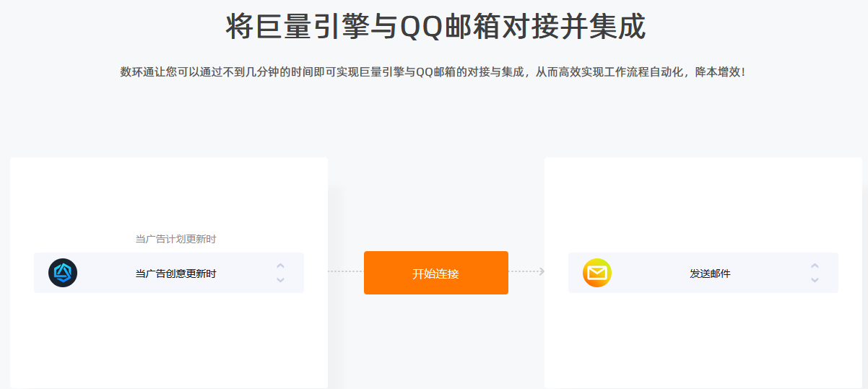The height and width of the screenshot is (389, 868).
Task: Click empty space below the 发送邮件 selector row
Action: (703, 339)
